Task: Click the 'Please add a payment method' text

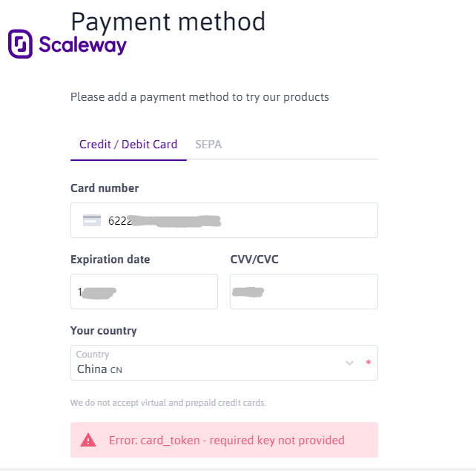Action: click(199, 97)
